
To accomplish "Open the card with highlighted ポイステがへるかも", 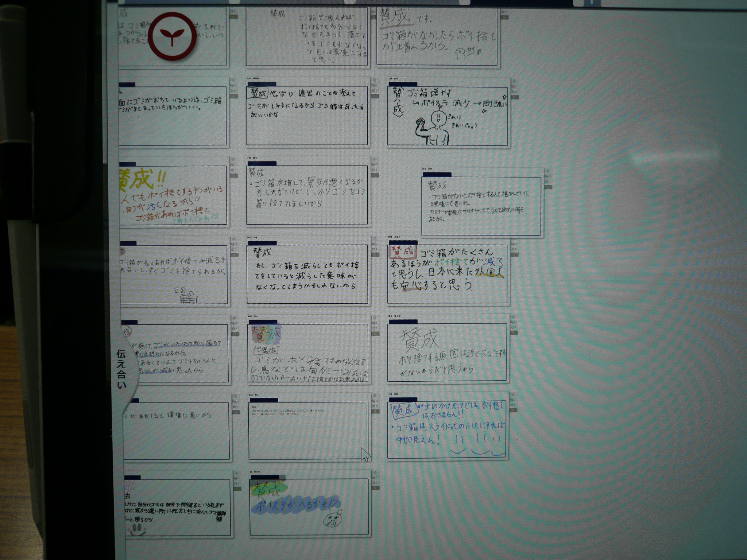I will pyautogui.click(x=309, y=507).
